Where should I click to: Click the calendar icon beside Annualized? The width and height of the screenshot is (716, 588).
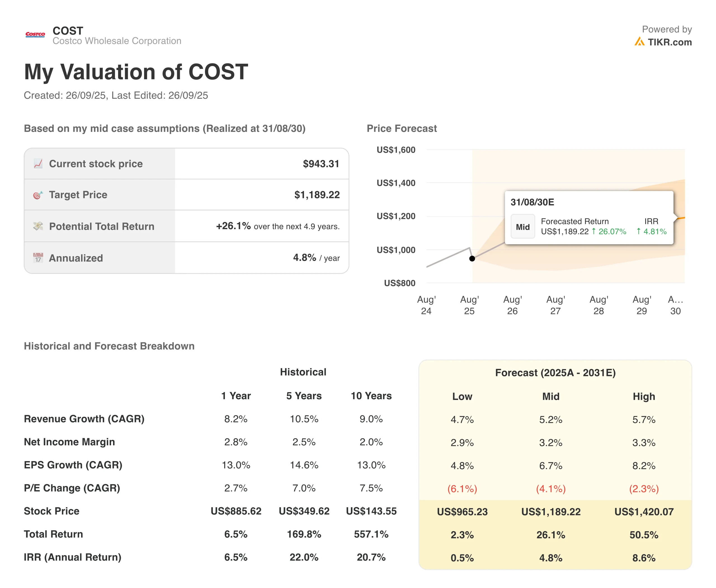(38, 258)
